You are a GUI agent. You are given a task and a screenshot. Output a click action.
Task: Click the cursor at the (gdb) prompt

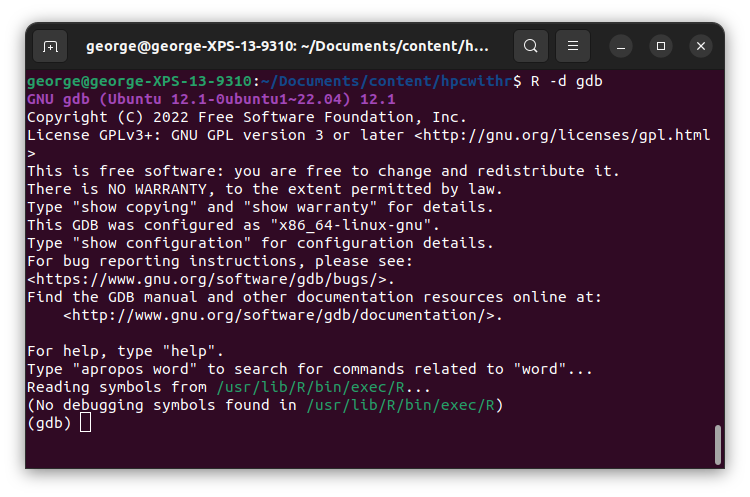pos(85,423)
